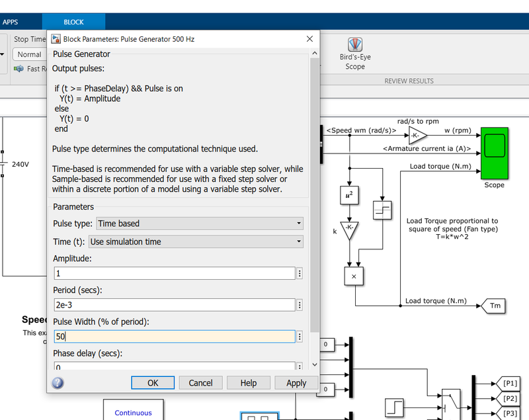Select the P1 goto tag
The width and height of the screenshot is (529, 420).
510,384
